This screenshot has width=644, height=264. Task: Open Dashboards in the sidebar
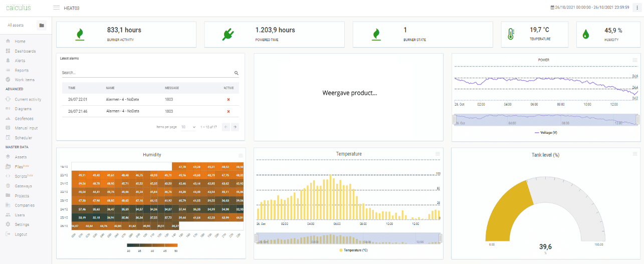click(x=25, y=51)
